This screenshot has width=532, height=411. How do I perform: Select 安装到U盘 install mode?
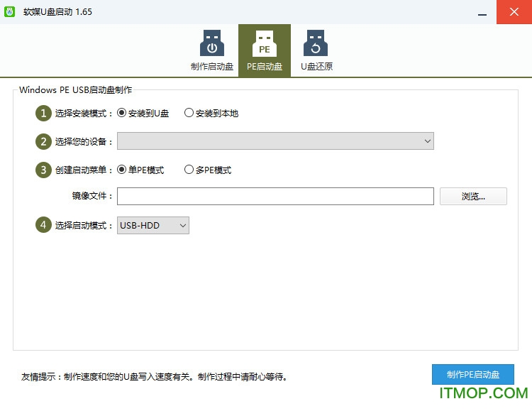tap(143, 113)
